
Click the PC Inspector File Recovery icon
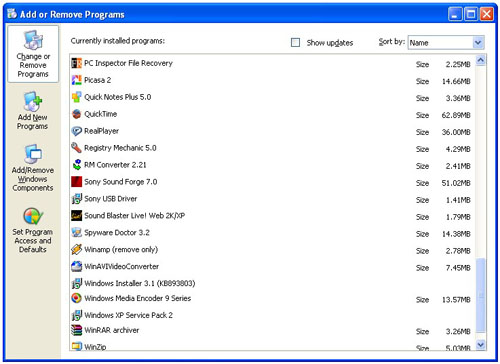tap(76, 63)
